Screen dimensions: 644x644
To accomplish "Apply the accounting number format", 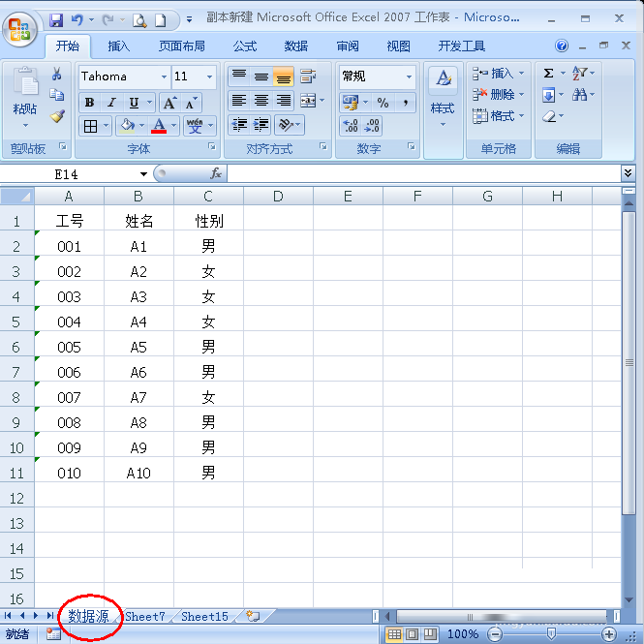I will point(351,103).
